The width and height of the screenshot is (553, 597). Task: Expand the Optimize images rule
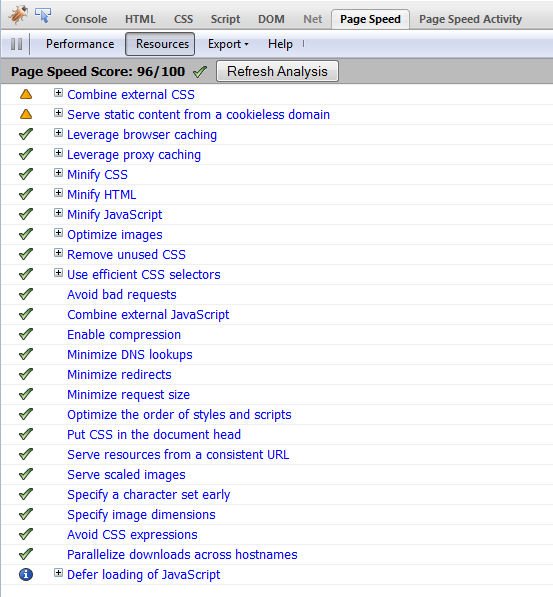coord(58,233)
